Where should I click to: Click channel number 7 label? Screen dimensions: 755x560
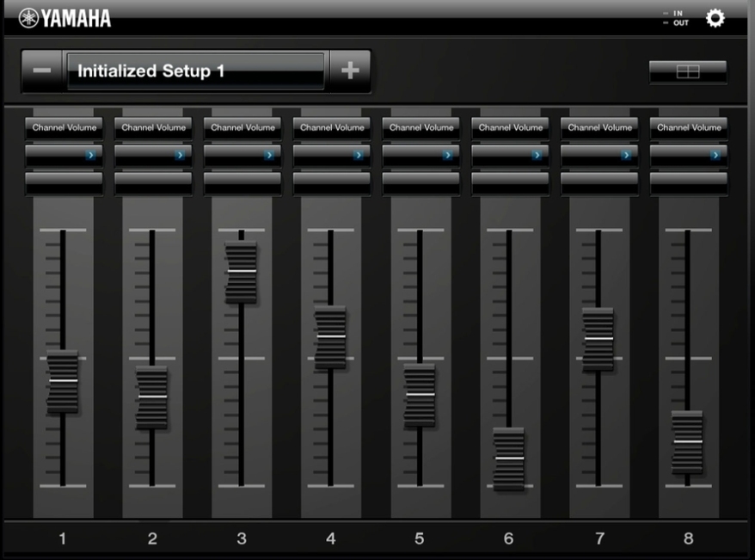click(599, 538)
